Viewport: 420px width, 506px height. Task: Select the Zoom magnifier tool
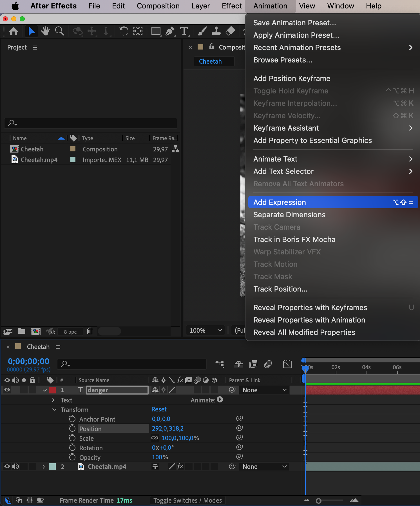59,31
